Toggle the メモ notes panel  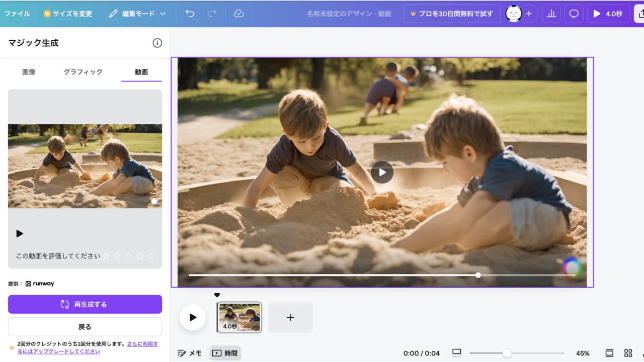[x=190, y=353]
